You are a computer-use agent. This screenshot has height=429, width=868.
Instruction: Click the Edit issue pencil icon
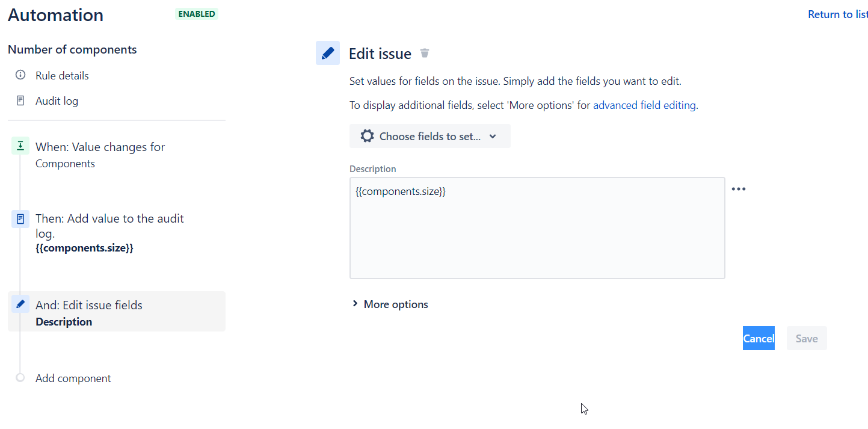point(328,53)
